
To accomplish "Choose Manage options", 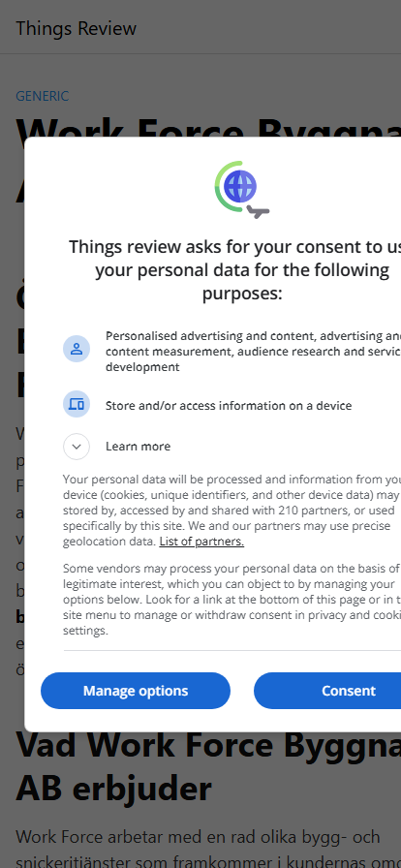I will click(x=136, y=691).
